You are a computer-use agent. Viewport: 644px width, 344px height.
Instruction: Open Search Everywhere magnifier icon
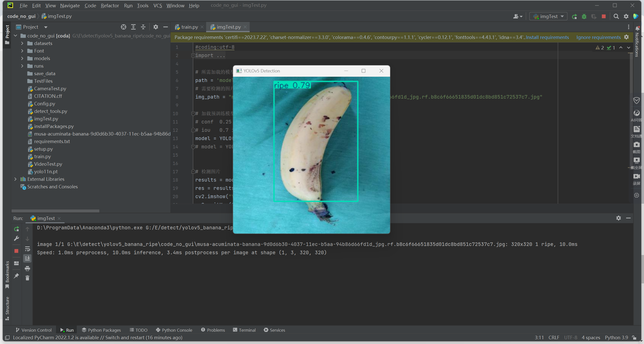(x=616, y=17)
